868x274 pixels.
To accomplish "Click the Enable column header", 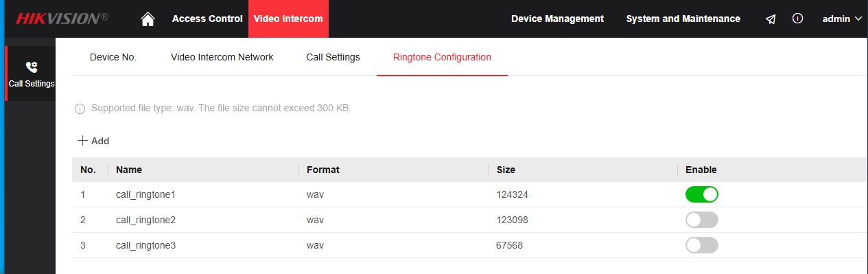I will [701, 170].
